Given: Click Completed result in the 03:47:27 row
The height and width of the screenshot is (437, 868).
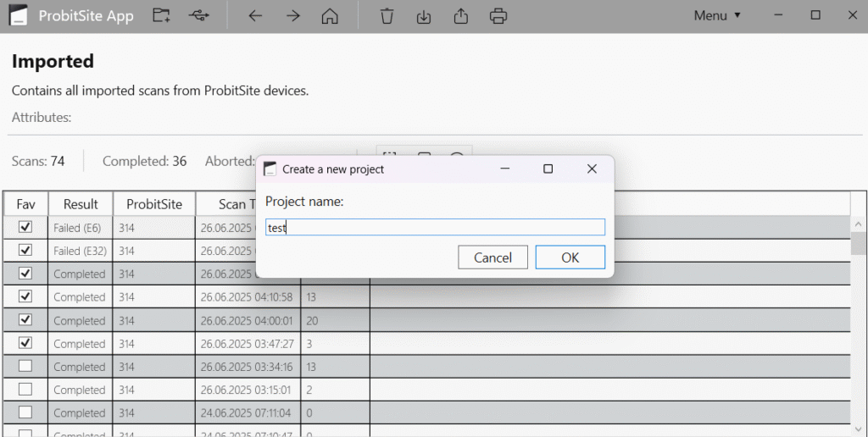Looking at the screenshot, I should (x=79, y=344).
